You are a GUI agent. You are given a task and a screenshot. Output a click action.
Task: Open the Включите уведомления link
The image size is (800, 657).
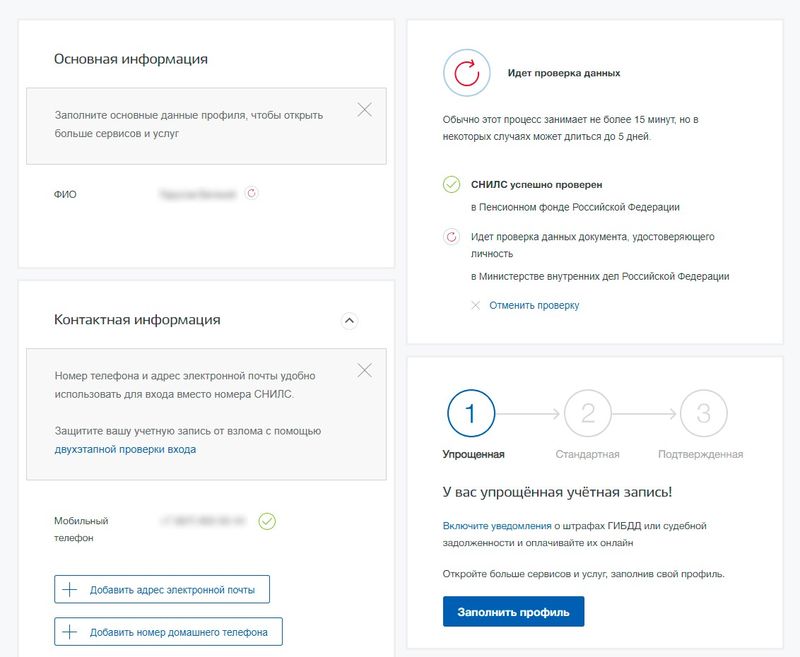tap(497, 525)
